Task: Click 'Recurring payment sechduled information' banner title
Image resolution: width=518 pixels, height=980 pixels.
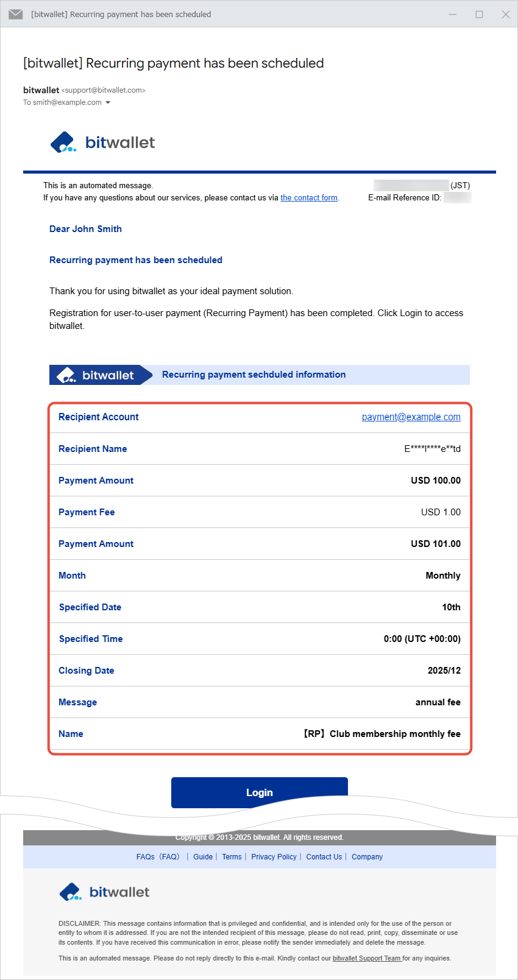Action: [x=254, y=375]
